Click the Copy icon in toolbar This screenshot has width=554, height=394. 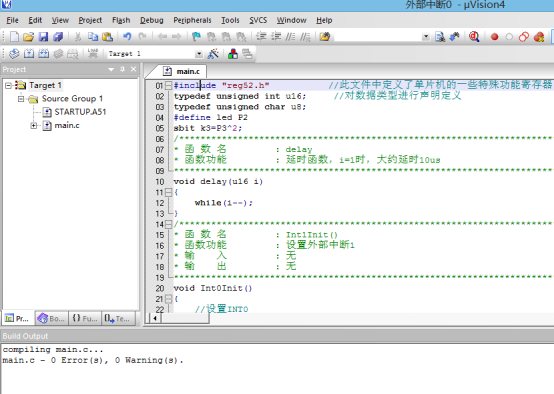[x=93, y=37]
